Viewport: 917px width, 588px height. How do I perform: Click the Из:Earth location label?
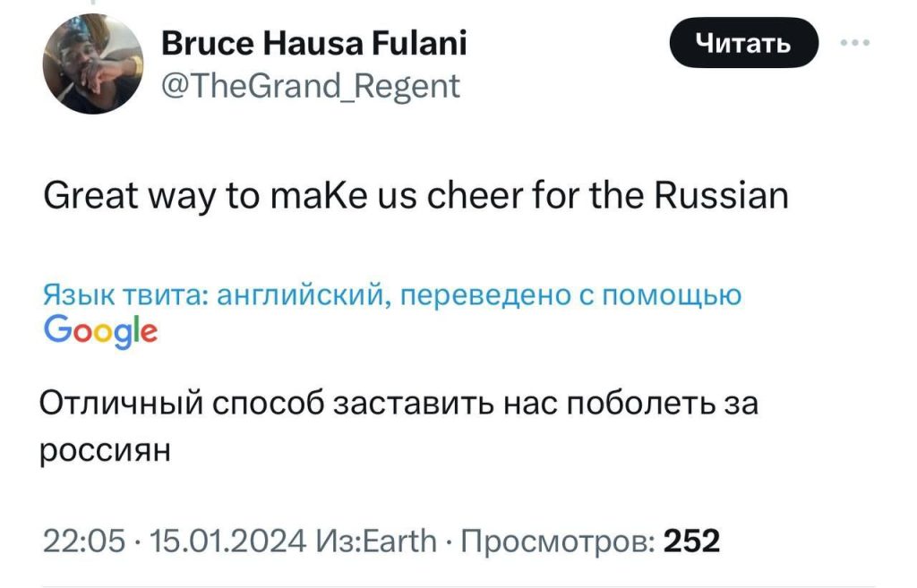[x=376, y=541]
